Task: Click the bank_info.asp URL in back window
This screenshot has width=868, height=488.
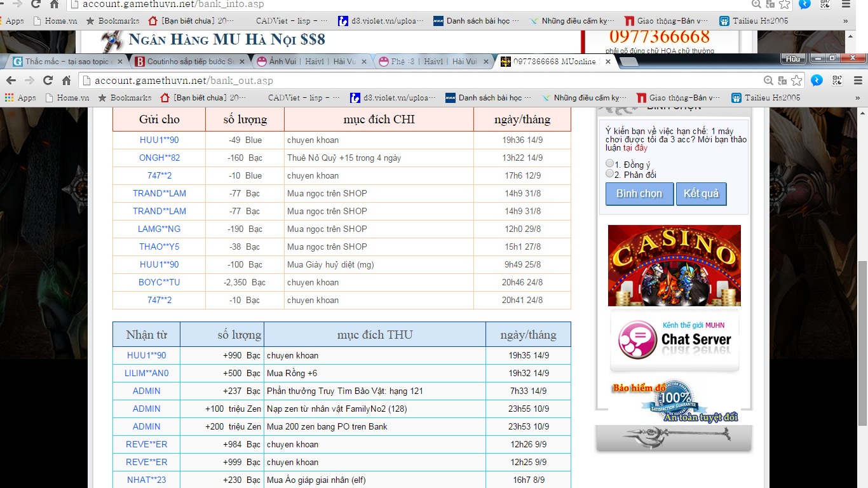Action: click(173, 4)
